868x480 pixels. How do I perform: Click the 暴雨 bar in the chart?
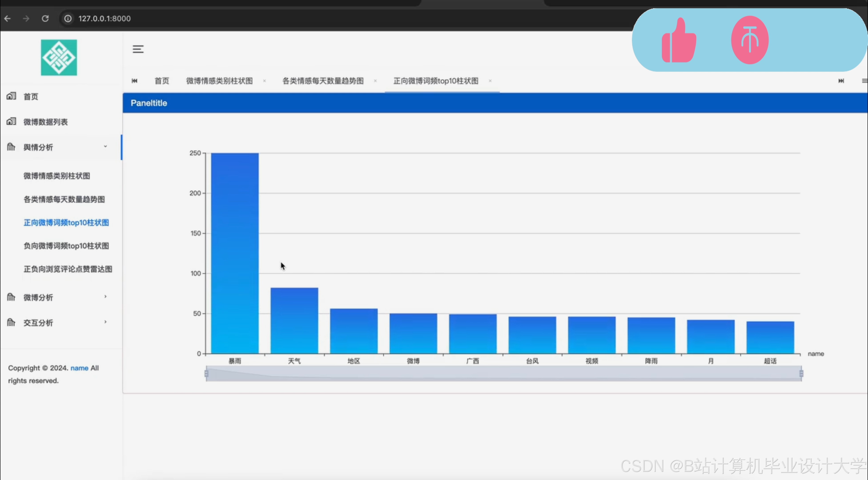pyautogui.click(x=235, y=253)
